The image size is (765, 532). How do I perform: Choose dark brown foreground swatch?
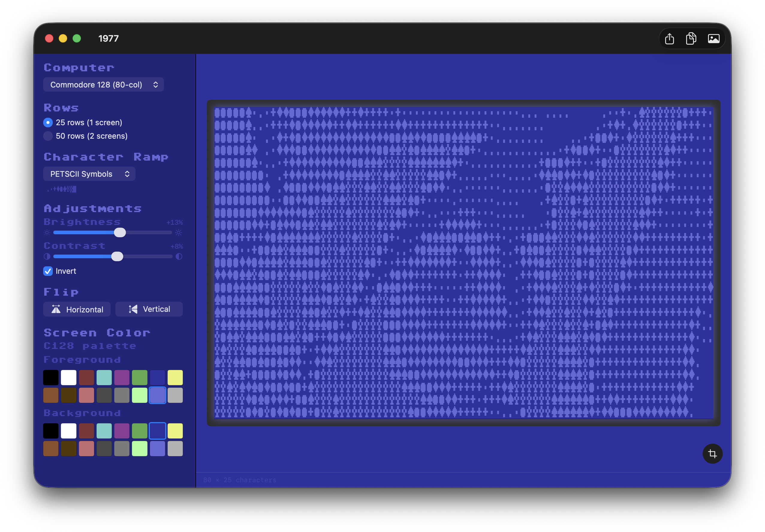[x=69, y=395]
